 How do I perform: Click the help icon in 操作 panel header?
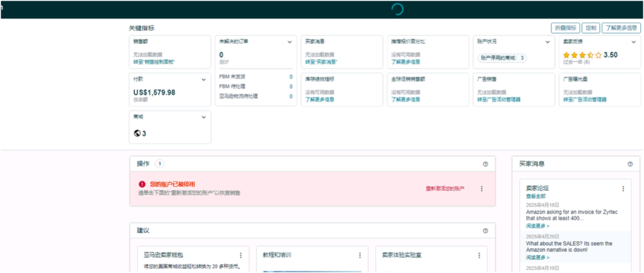(485, 164)
